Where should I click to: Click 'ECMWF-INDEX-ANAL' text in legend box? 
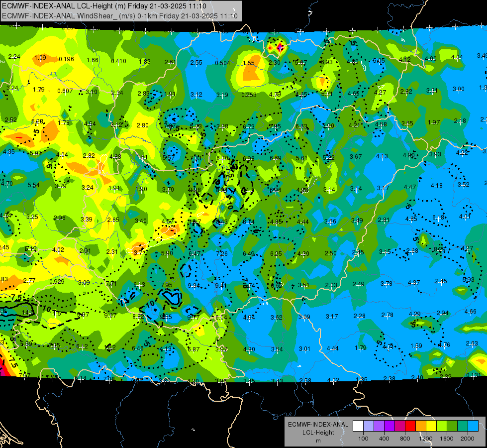point(318,425)
